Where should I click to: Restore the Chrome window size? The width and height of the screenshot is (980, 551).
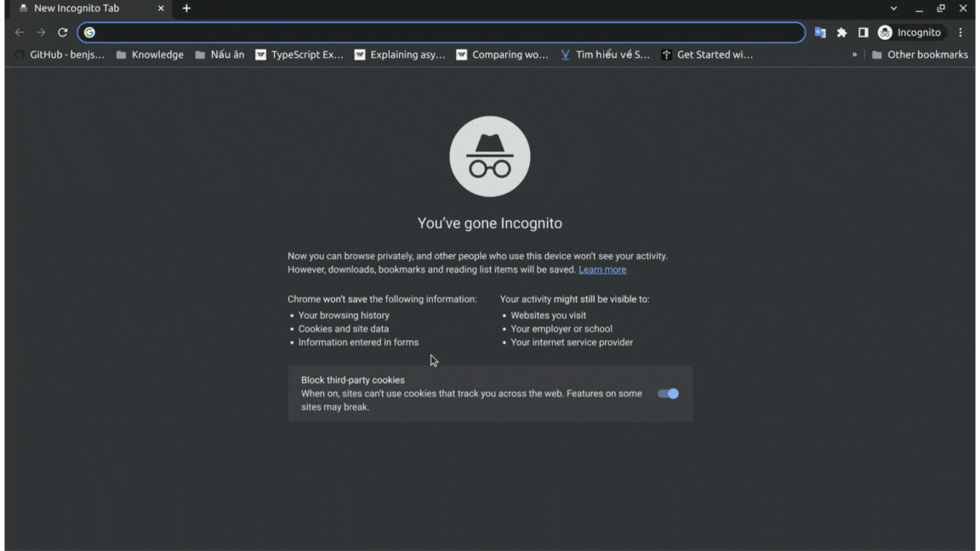click(941, 9)
